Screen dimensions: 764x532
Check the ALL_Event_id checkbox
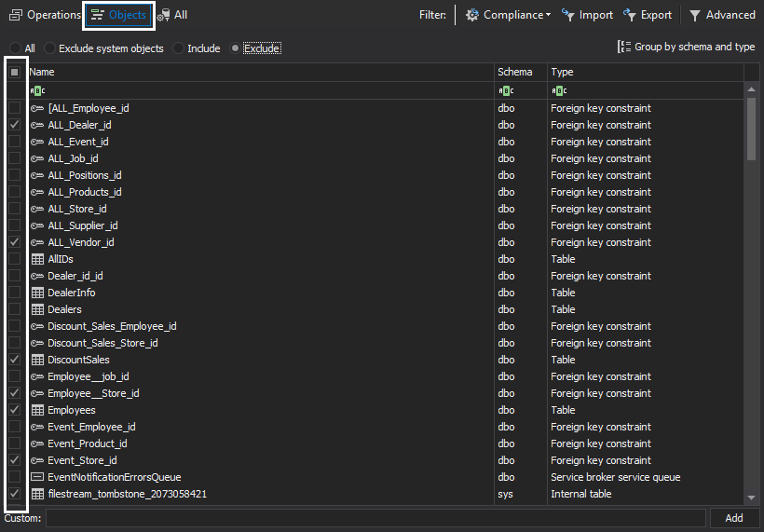click(x=15, y=142)
